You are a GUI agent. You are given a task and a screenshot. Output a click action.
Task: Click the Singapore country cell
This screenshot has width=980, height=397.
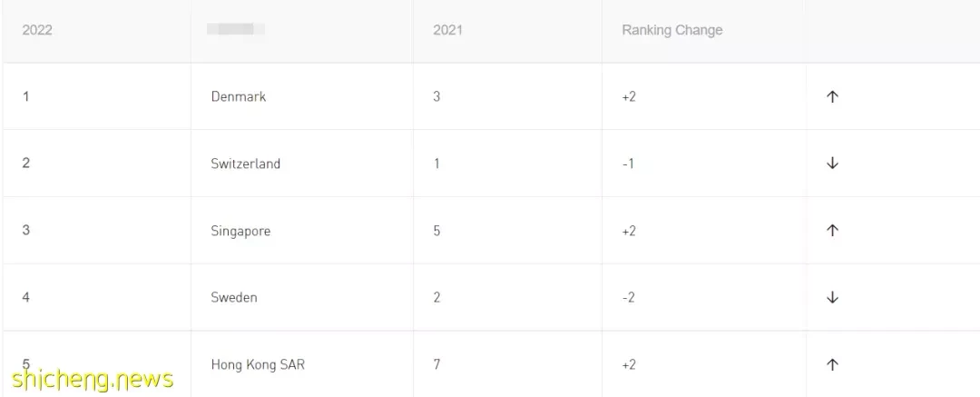pos(240,231)
